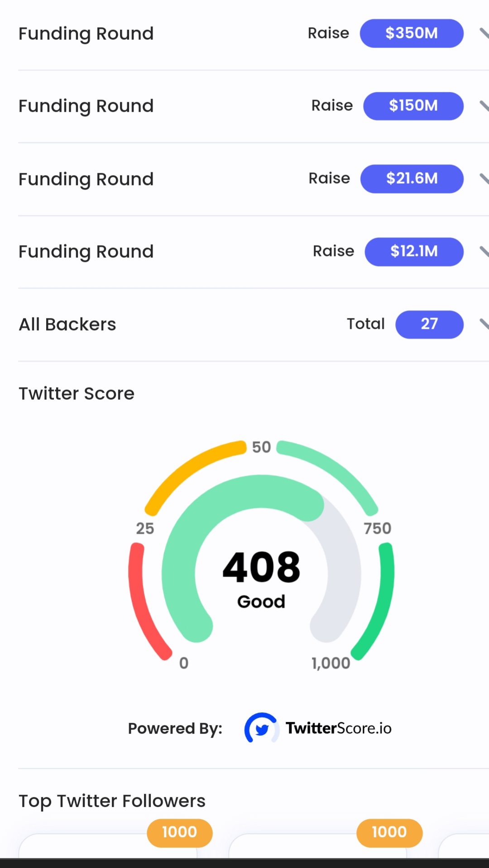Image resolution: width=489 pixels, height=868 pixels.
Task: Tap the first 1000 follower score badge
Action: [179, 832]
